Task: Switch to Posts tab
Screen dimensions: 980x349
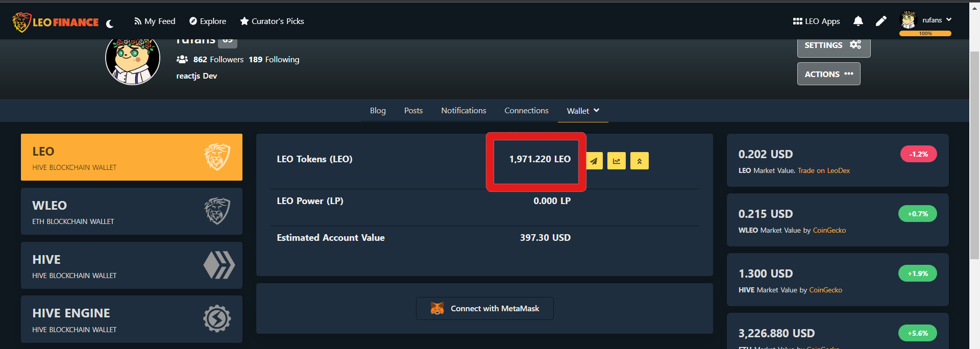Action: click(413, 111)
